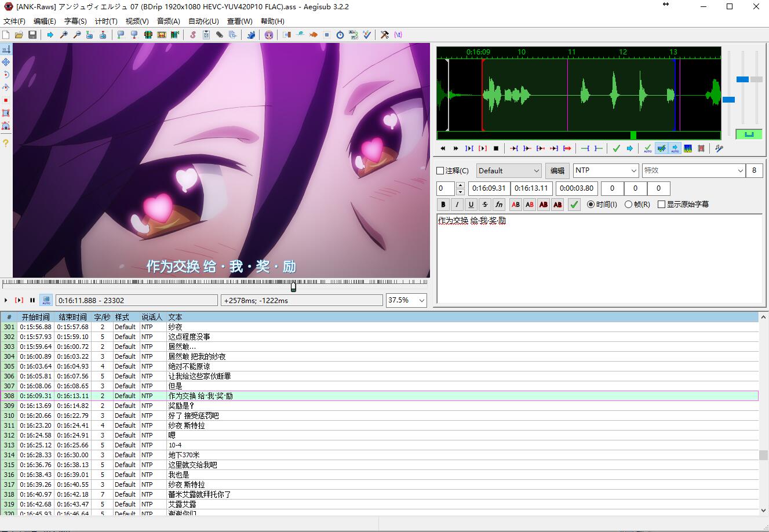Increase layer number with up stepper
This screenshot has height=532, width=769.
pyautogui.click(x=460, y=185)
